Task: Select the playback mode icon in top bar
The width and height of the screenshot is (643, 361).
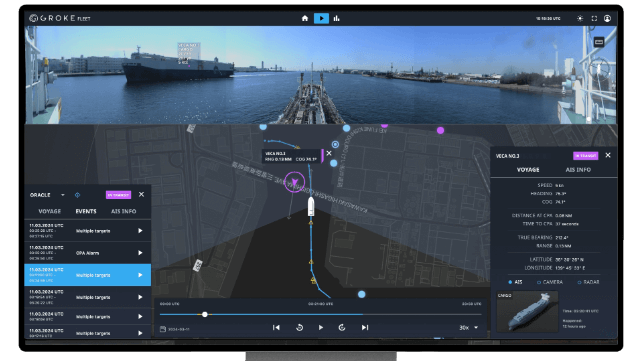Action: [x=321, y=18]
